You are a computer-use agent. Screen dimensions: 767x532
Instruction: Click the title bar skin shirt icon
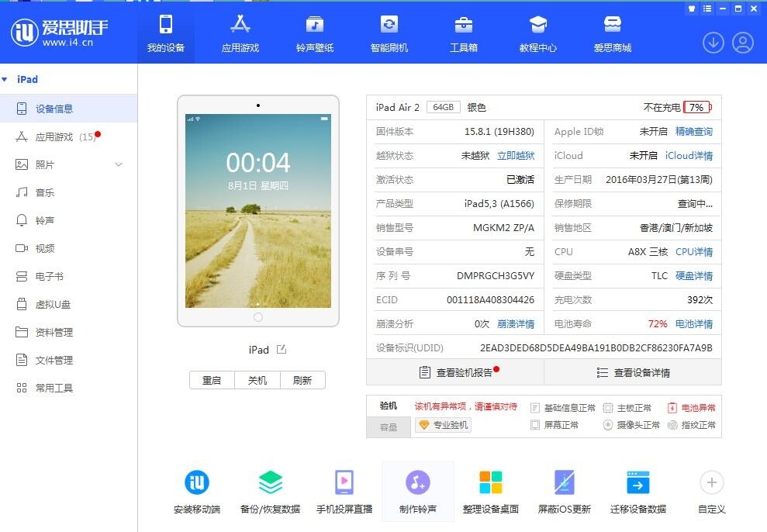pyautogui.click(x=692, y=9)
